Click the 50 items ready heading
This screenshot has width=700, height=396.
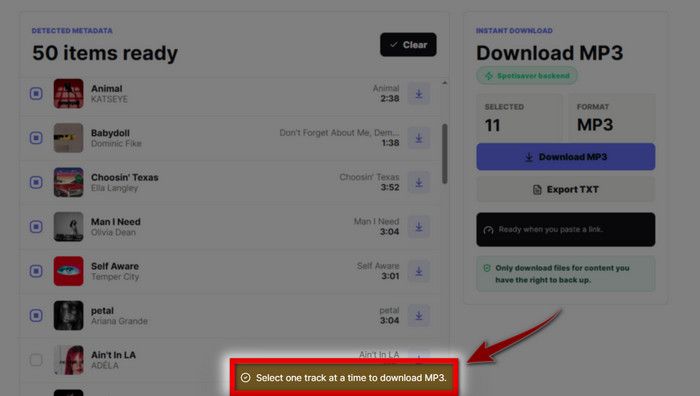[x=105, y=53]
